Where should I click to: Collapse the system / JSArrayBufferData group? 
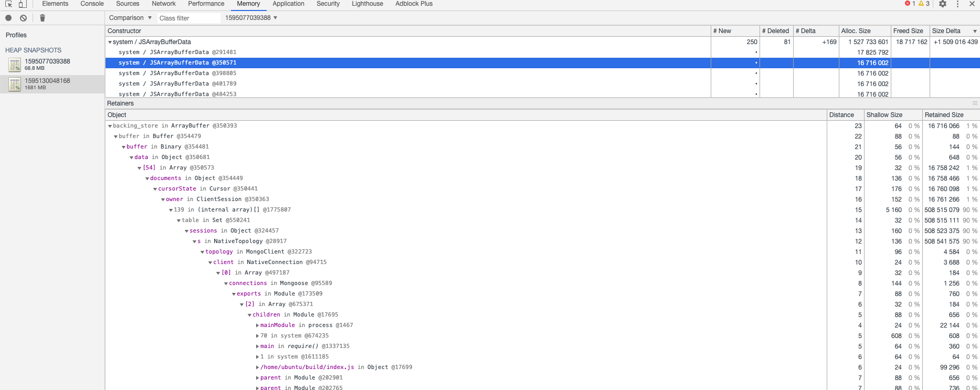click(110, 42)
